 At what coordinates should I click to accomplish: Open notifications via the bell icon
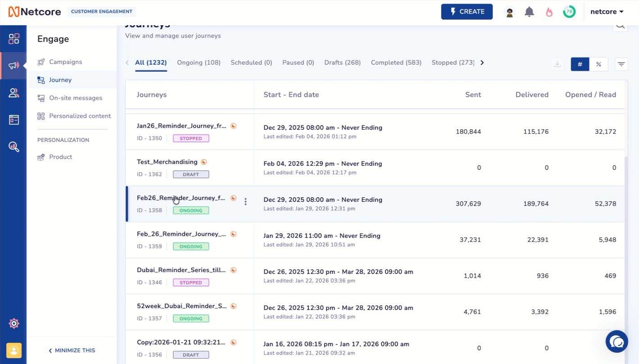pos(529,12)
